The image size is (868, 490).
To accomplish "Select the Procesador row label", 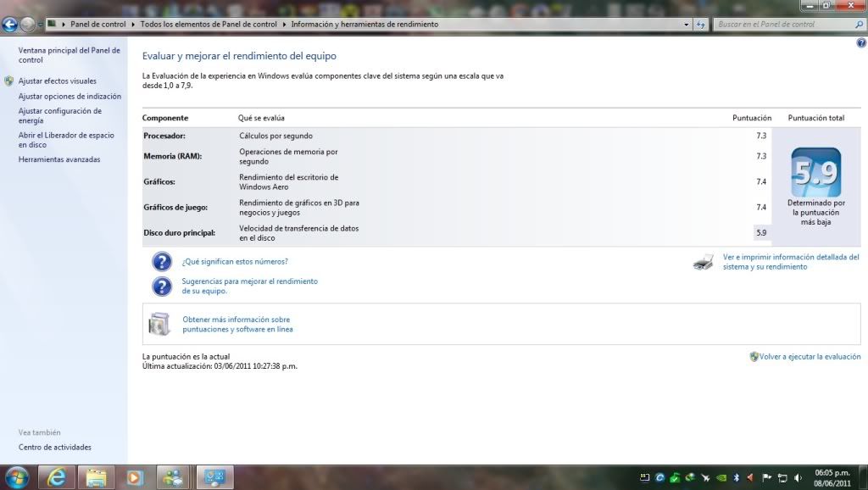I will 164,136.
